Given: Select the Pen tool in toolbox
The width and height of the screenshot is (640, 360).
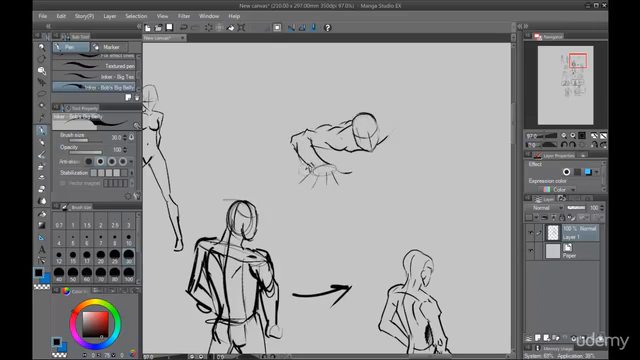Looking at the screenshot, I should click(x=42, y=131).
